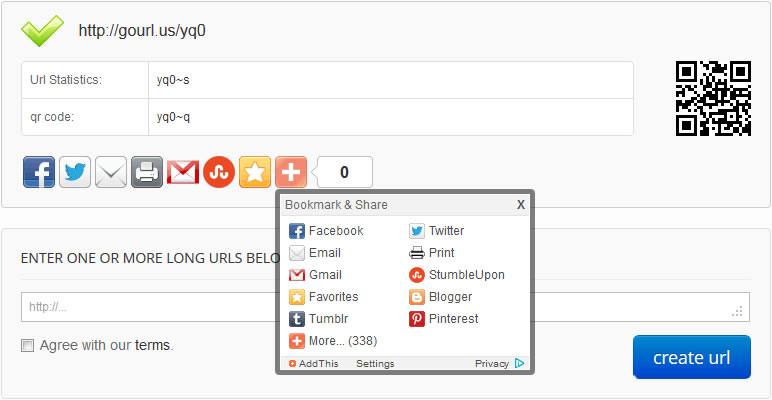This screenshot has width=772, height=400.
Task: Click the large StumbleUpon share icon
Action: (219, 172)
